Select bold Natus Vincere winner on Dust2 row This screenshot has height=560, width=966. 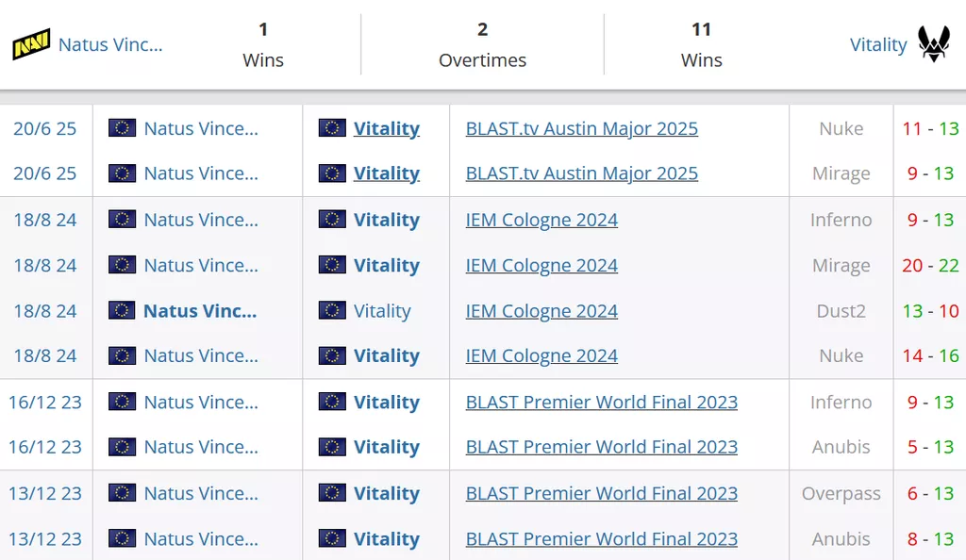[x=200, y=310]
